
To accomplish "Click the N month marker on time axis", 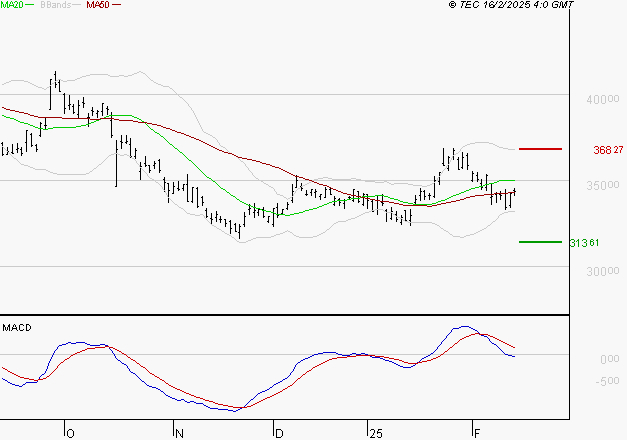I will tap(179, 433).
